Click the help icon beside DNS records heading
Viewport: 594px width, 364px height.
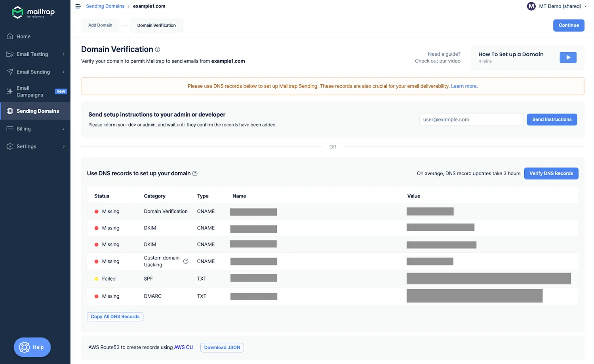tap(195, 173)
